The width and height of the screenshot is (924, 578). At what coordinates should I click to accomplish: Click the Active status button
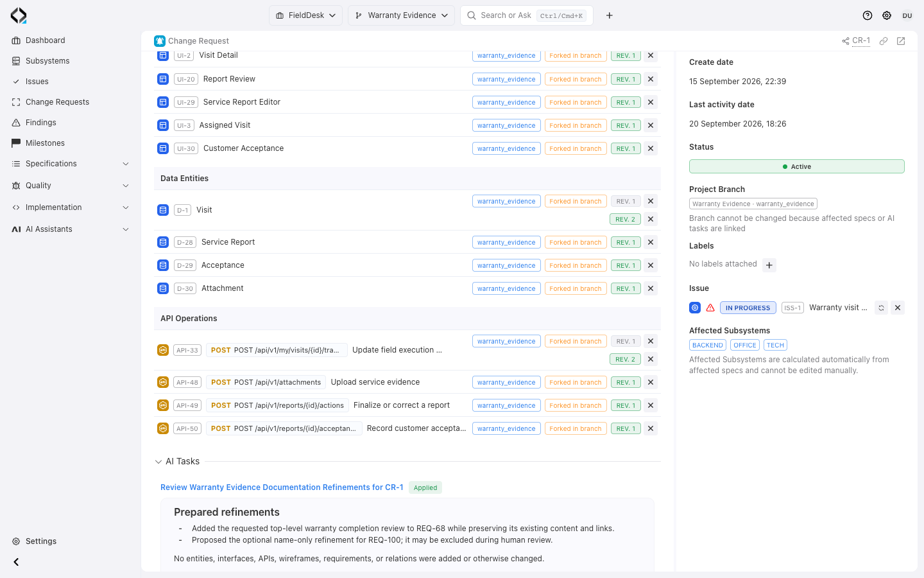(797, 166)
